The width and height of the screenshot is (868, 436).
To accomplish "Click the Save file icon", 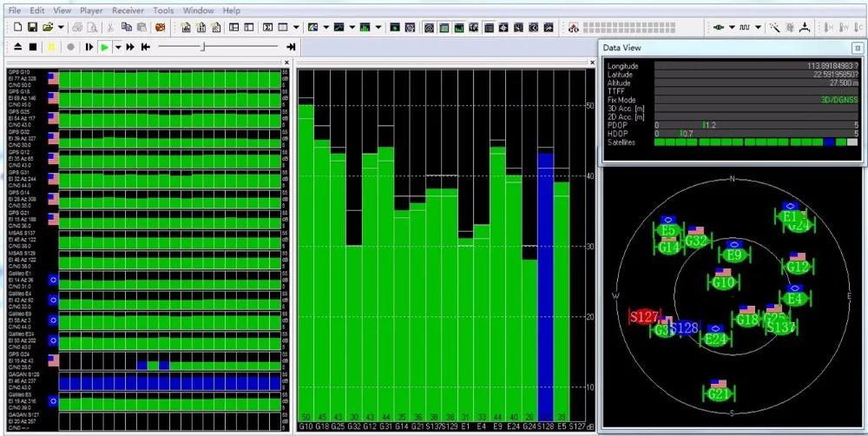I will [x=33, y=27].
